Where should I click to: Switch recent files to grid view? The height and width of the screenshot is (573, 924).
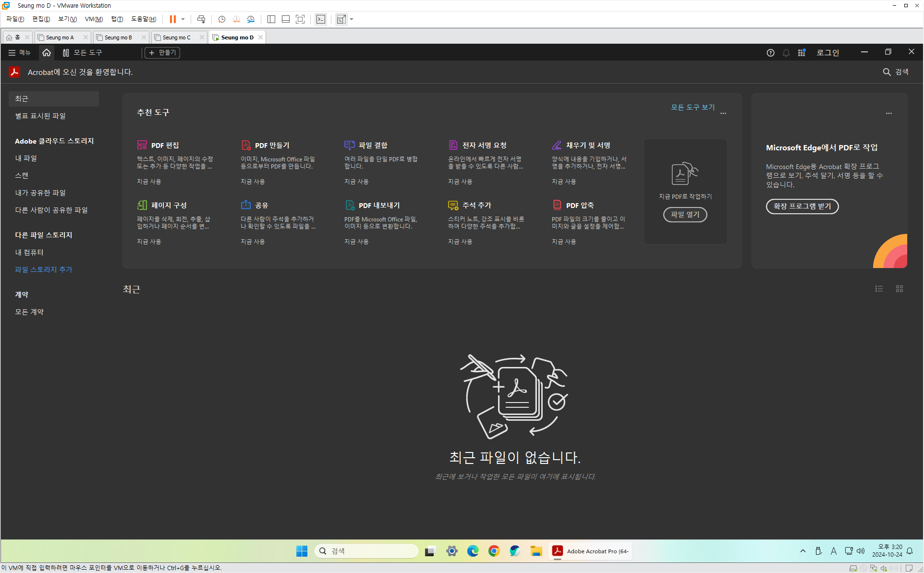(x=900, y=289)
